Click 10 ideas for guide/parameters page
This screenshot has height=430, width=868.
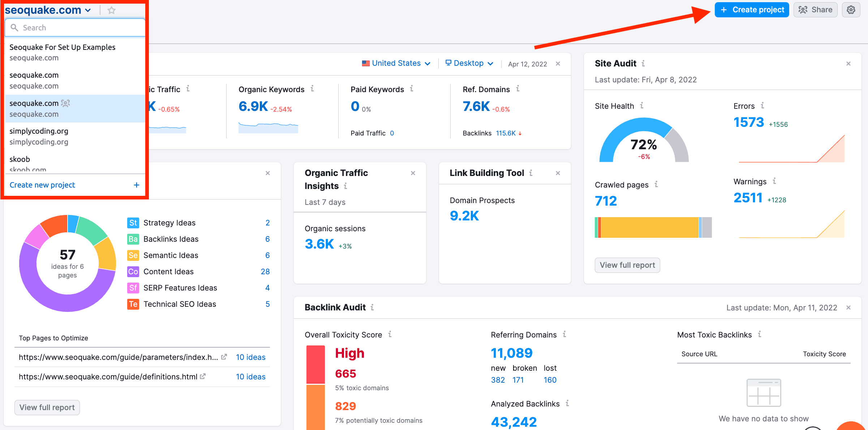pyautogui.click(x=251, y=357)
